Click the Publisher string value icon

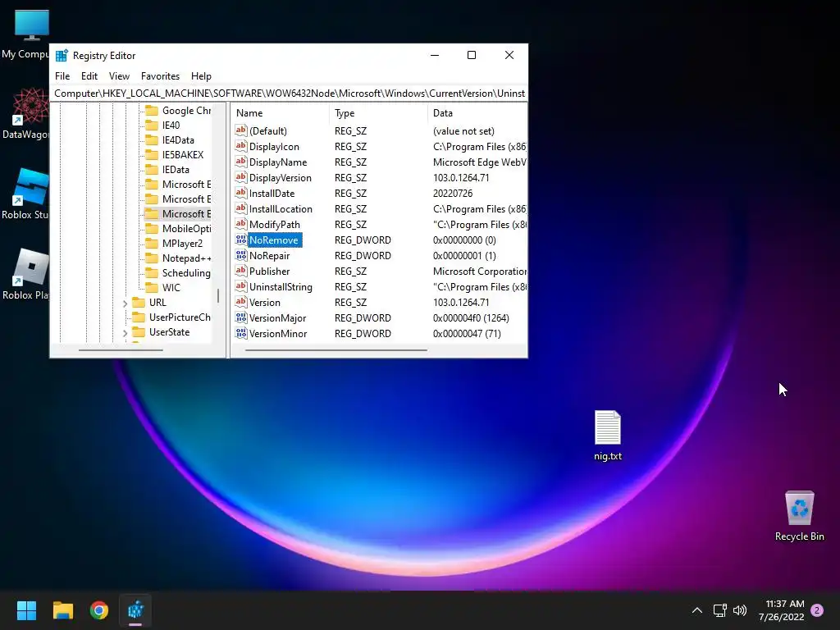[x=241, y=271]
